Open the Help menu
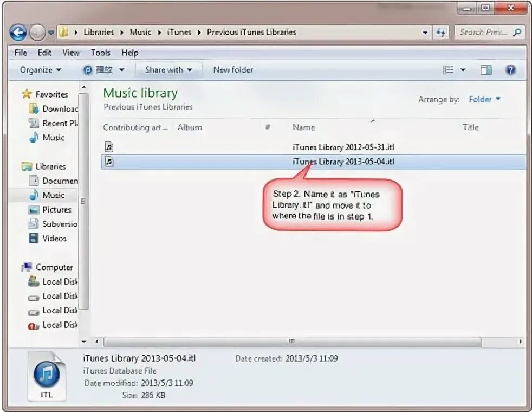This screenshot has width=532, height=412. [129, 53]
